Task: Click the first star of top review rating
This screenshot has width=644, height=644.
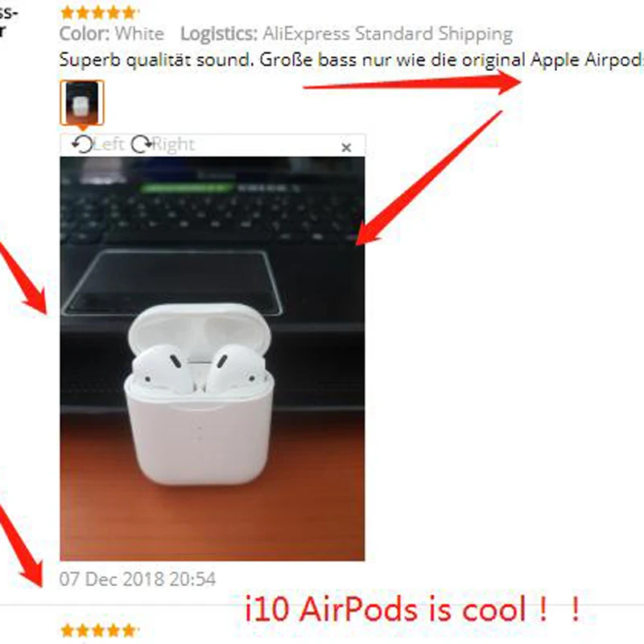Action: point(68,13)
